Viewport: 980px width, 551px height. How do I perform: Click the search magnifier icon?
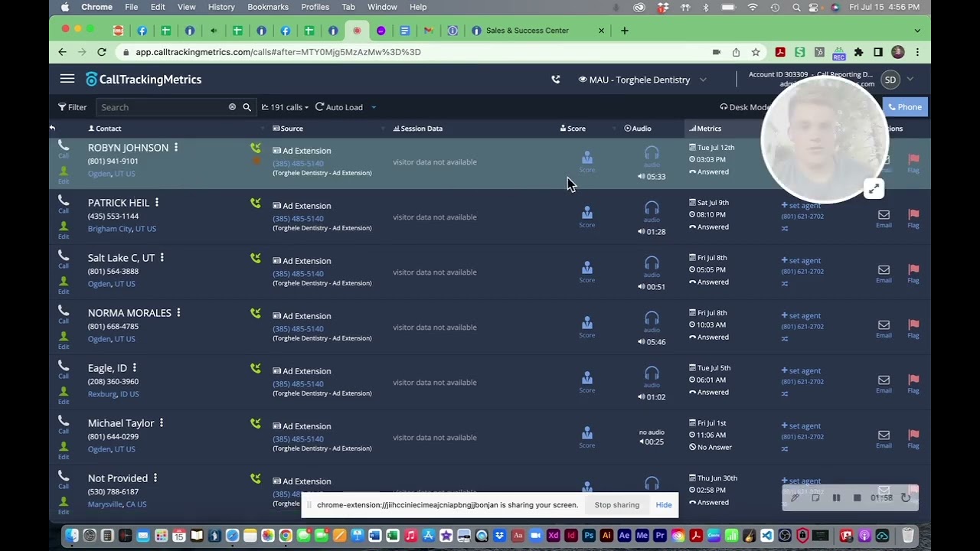247,107
